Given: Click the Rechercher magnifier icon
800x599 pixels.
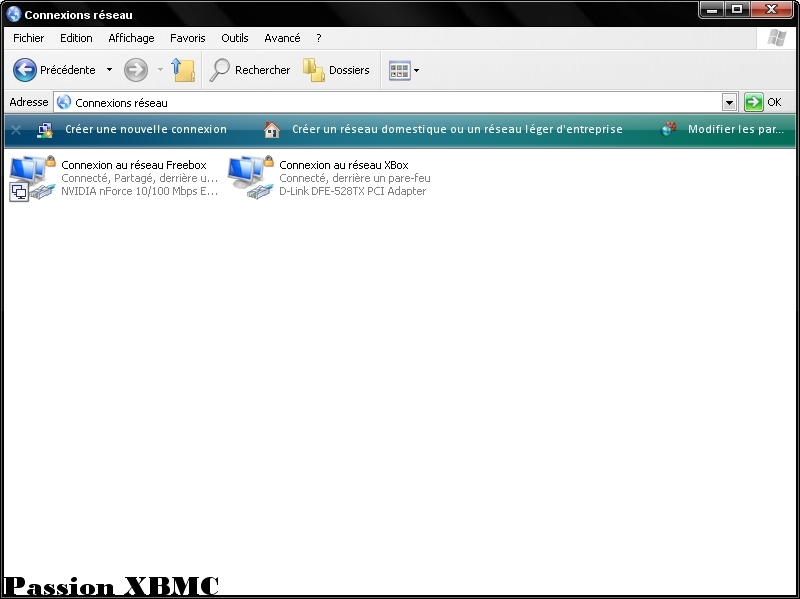Looking at the screenshot, I should tap(220, 70).
